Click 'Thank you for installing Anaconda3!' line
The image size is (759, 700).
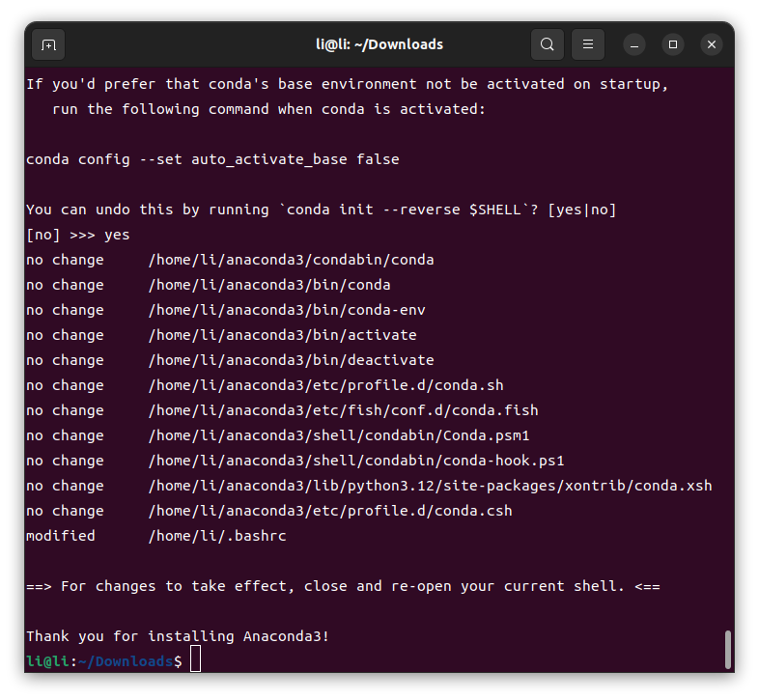[x=178, y=636]
